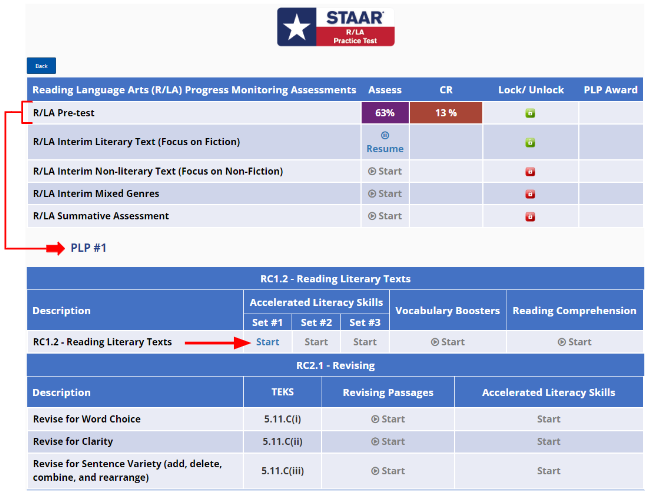Go back using the Back button
The width and height of the screenshot is (648, 497).
click(x=41, y=66)
